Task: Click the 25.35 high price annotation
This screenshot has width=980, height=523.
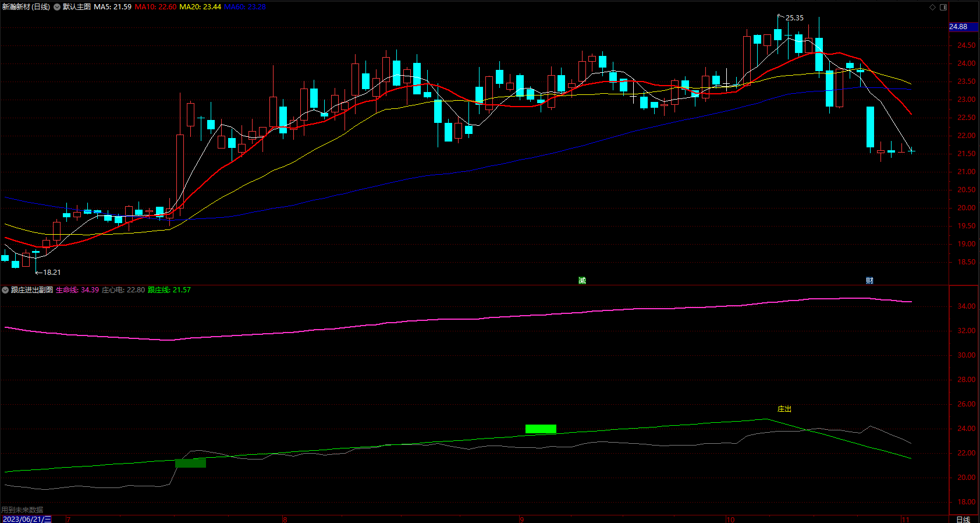Action: pyautogui.click(x=794, y=18)
